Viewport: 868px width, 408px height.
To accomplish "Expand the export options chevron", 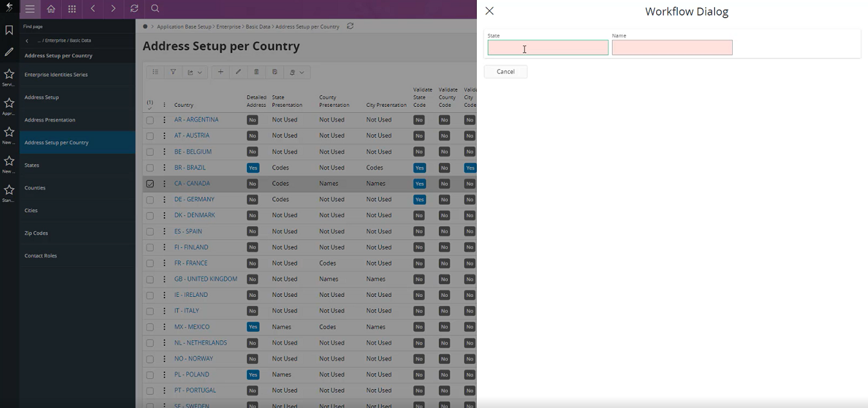I will point(200,72).
